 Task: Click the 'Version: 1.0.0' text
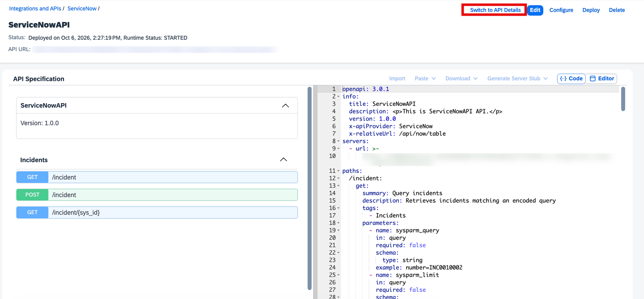(40, 123)
